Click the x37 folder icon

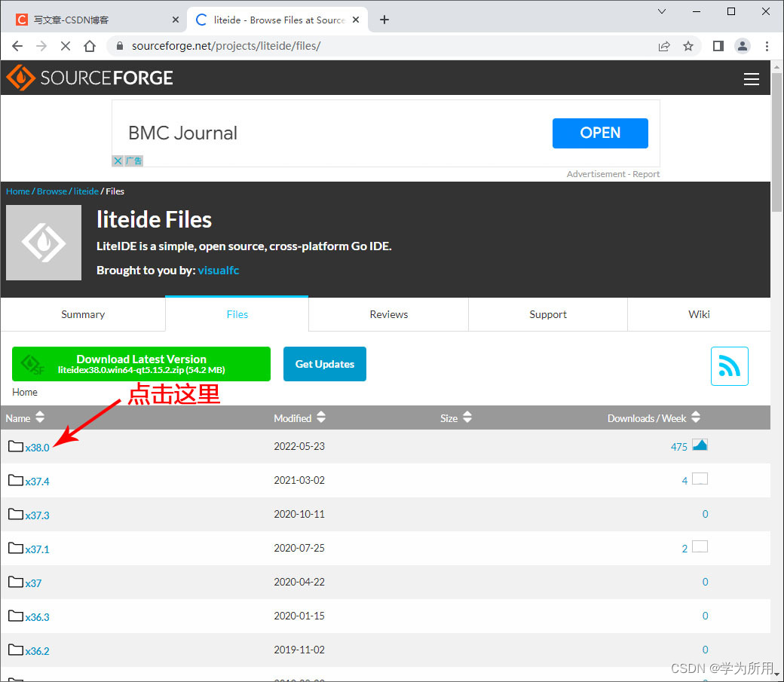[x=16, y=582]
